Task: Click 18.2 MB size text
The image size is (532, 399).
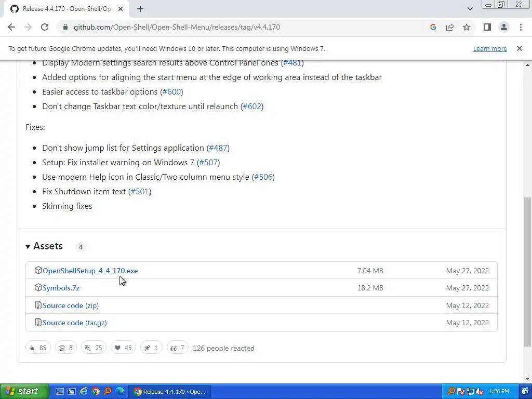Action: click(x=370, y=288)
